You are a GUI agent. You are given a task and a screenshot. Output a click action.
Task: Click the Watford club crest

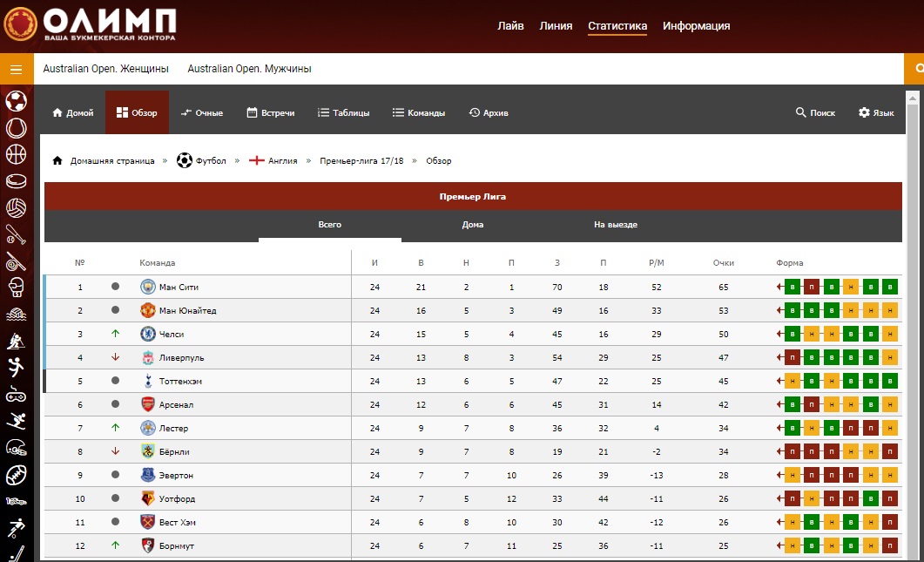pyautogui.click(x=148, y=498)
